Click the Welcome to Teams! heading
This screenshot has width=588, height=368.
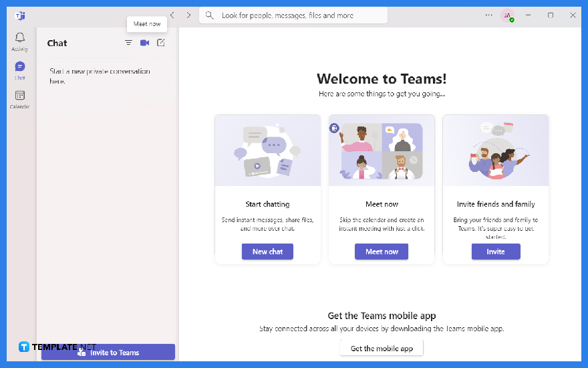(x=382, y=79)
